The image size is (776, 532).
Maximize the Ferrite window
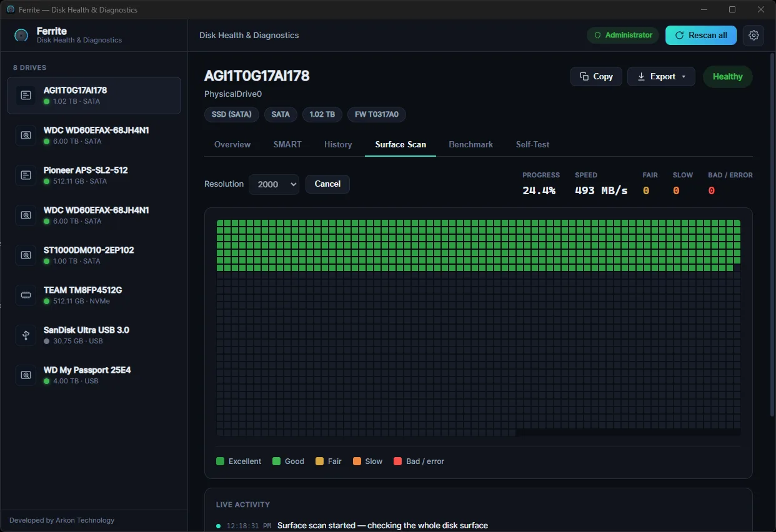point(732,9)
